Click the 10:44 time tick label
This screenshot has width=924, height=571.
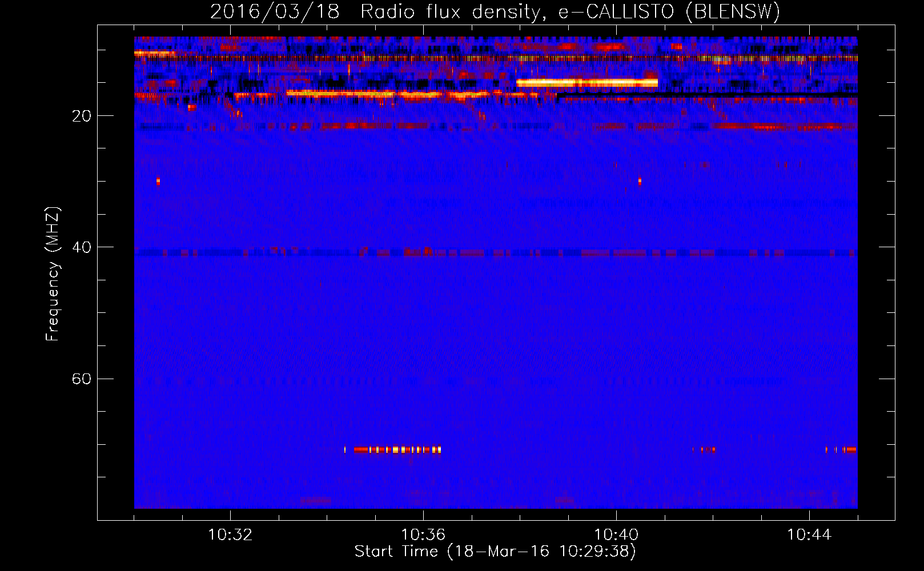point(809,535)
